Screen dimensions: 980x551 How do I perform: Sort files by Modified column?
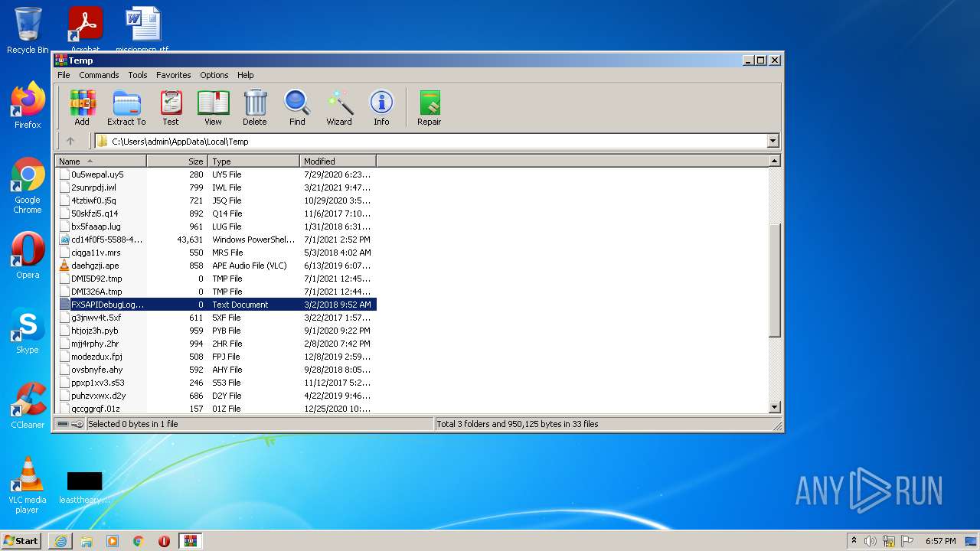click(x=338, y=161)
